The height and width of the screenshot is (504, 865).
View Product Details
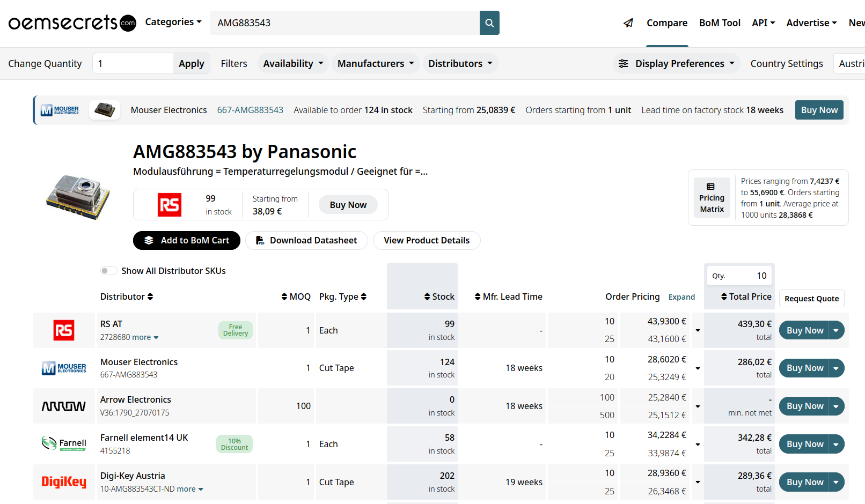[427, 240]
